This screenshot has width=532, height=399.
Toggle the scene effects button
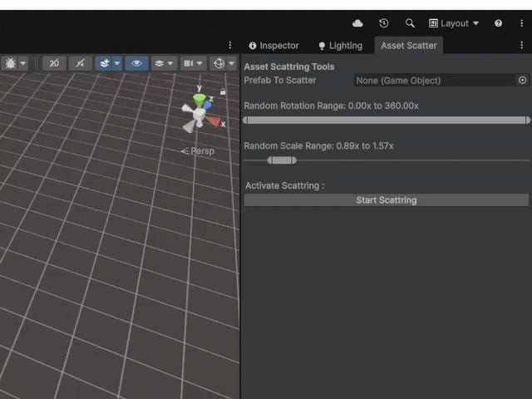[x=104, y=63]
